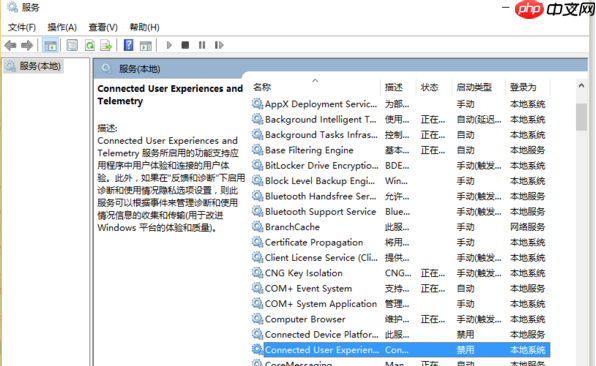The height and width of the screenshot is (366, 596).
Task: Click the gear icon of Certificate Propagation
Action: 257,242
